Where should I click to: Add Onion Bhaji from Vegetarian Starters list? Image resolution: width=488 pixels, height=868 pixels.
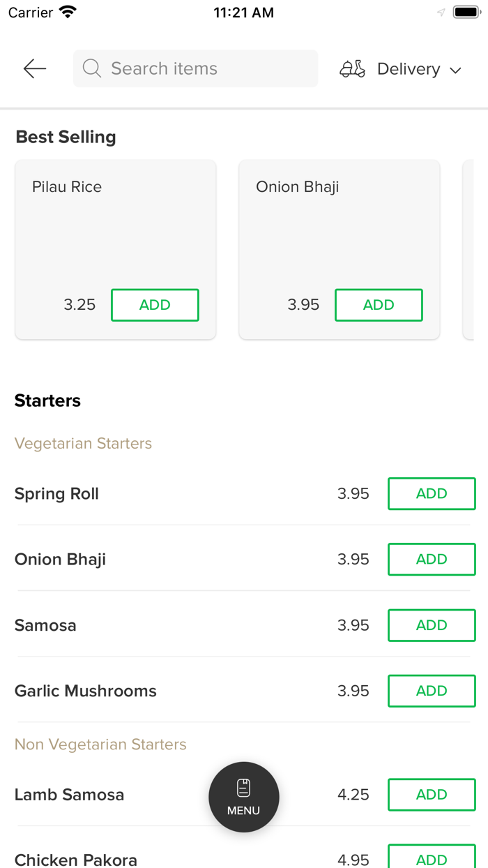pos(432,560)
